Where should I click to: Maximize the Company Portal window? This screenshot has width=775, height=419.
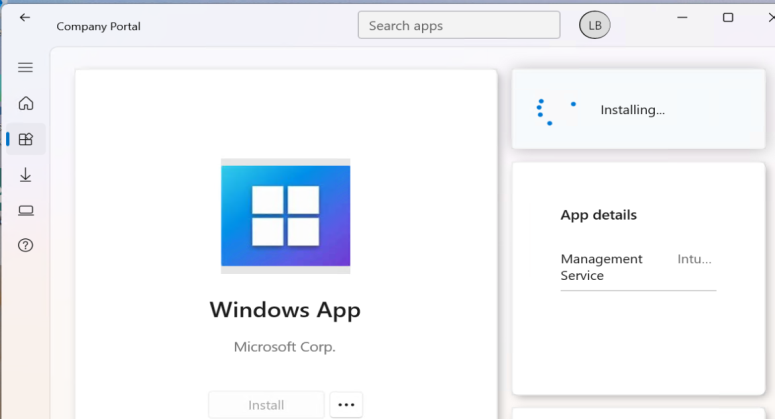728,17
